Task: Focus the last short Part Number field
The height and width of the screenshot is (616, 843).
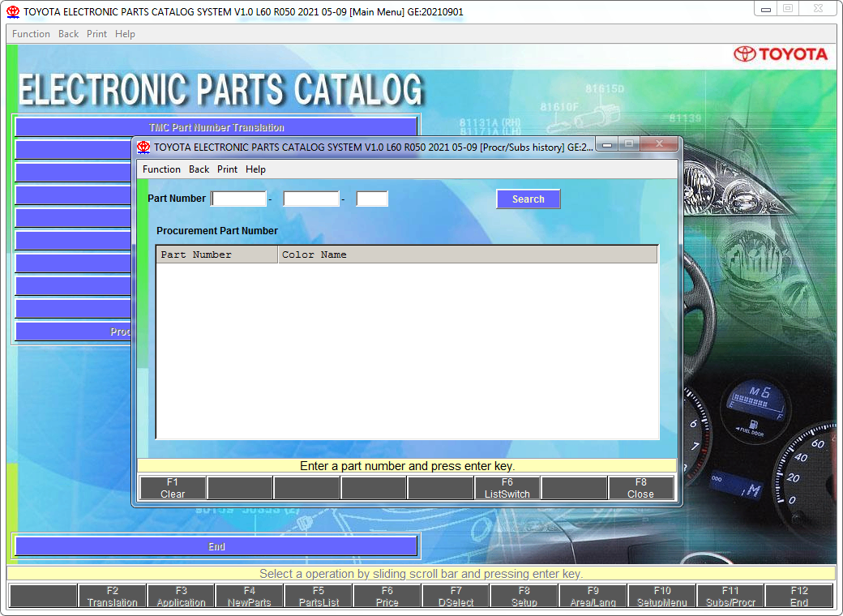Action: pyautogui.click(x=372, y=199)
